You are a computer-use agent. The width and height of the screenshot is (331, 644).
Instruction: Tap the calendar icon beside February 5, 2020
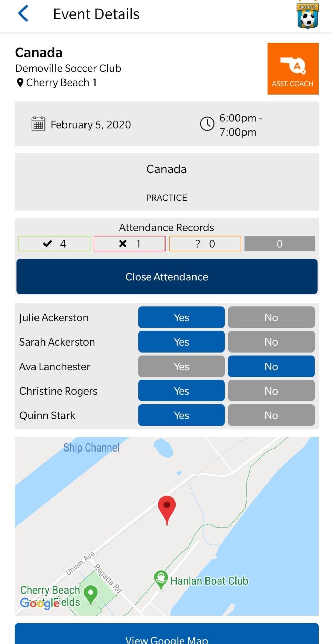(x=38, y=123)
